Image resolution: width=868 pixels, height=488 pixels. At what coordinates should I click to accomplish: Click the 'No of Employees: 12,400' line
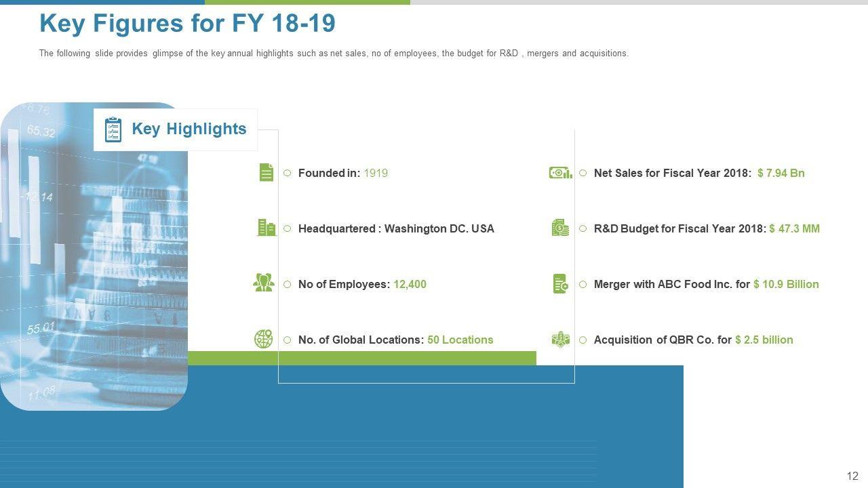tap(362, 284)
